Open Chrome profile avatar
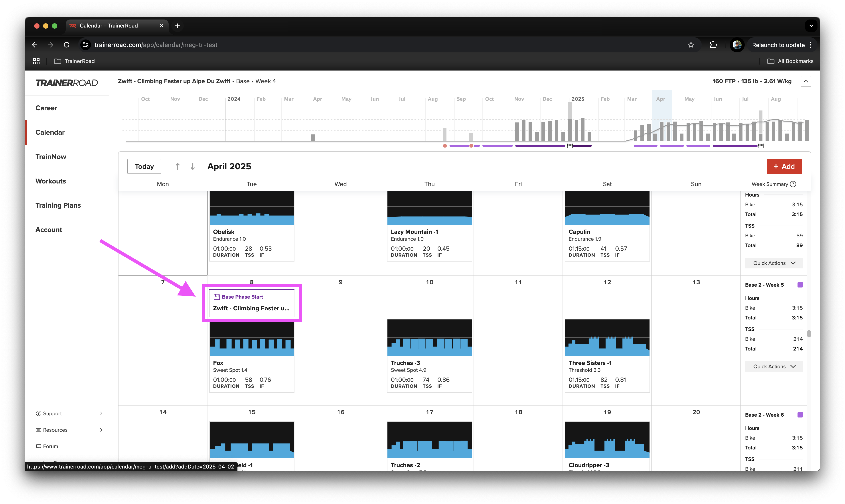Image resolution: width=845 pixels, height=504 pixels. click(x=737, y=45)
